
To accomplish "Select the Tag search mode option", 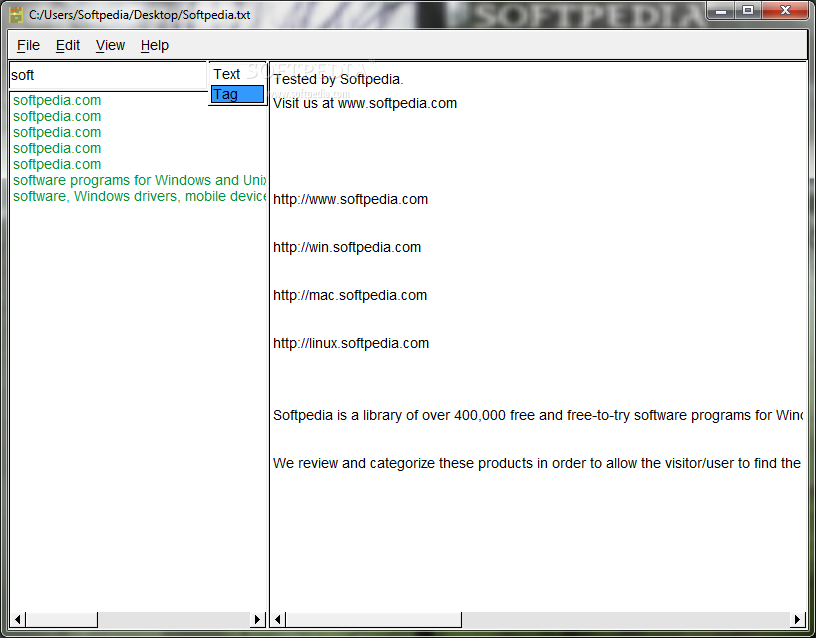I will click(237, 94).
